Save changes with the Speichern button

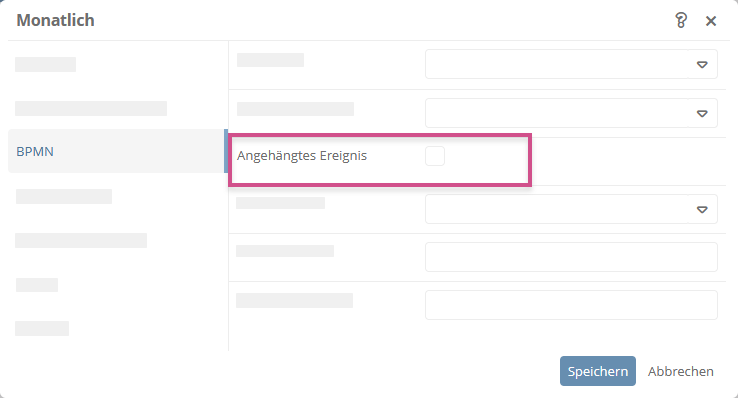pyautogui.click(x=598, y=371)
